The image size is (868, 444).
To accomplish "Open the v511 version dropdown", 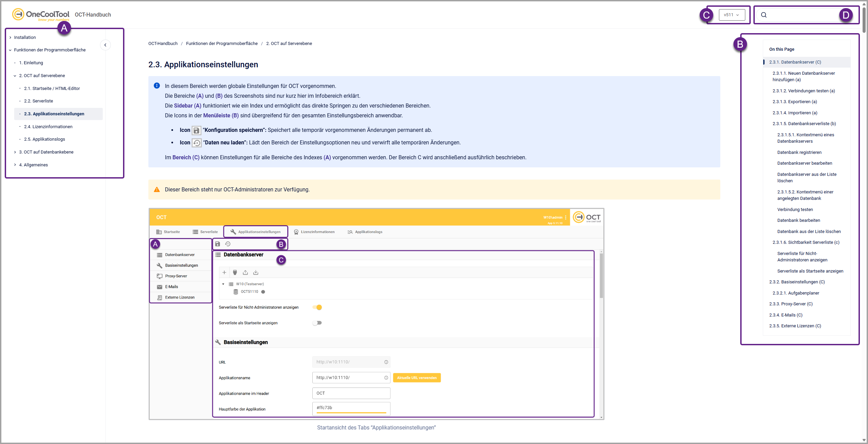I will click(x=731, y=15).
